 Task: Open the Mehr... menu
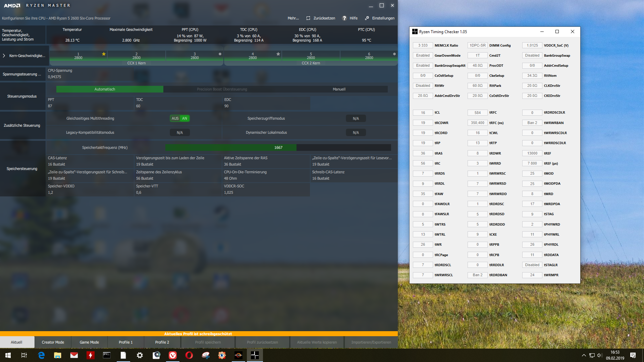pyautogui.click(x=293, y=18)
